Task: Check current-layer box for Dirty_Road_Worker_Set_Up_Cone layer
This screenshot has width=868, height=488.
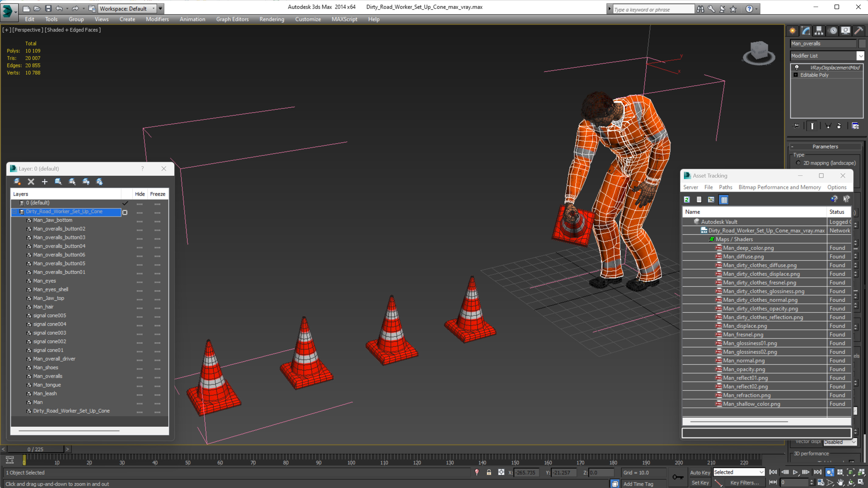Action: coord(125,213)
